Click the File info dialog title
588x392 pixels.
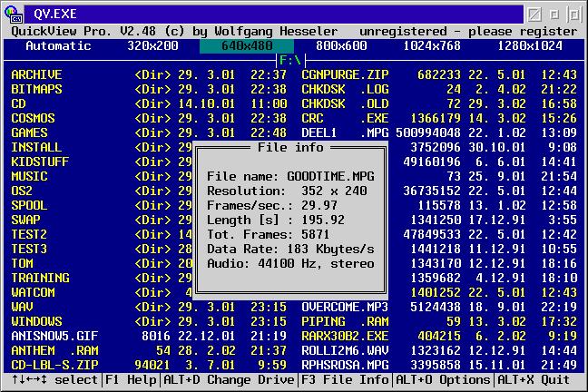290,147
